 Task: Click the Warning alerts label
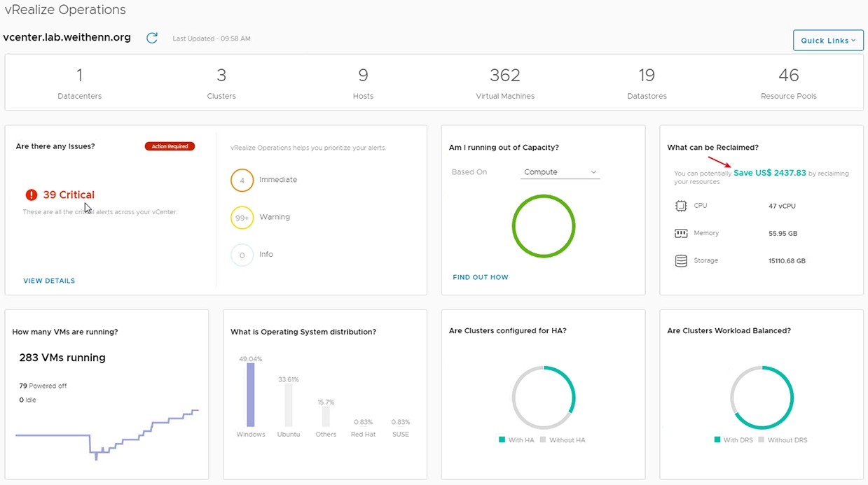(275, 217)
